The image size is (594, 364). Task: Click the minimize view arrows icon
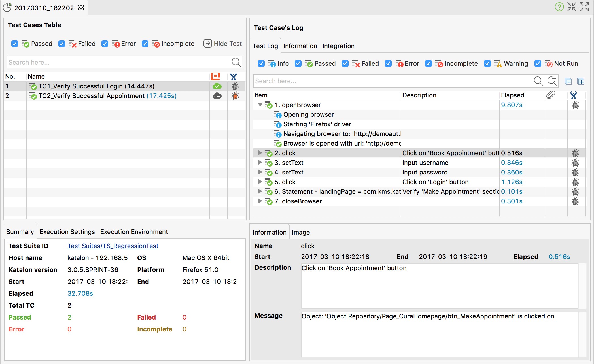pyautogui.click(x=572, y=7)
